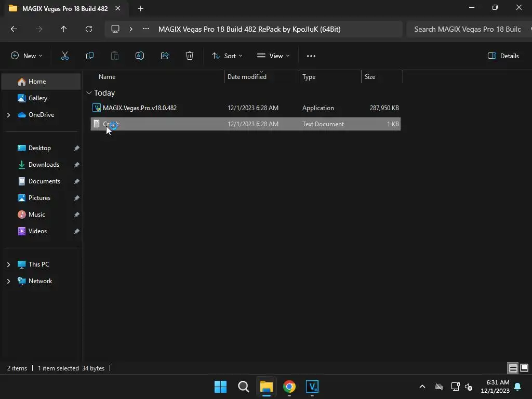Screen dimensions: 532x399
Task: Launch Google Chrome from taskbar
Action: point(289,387)
